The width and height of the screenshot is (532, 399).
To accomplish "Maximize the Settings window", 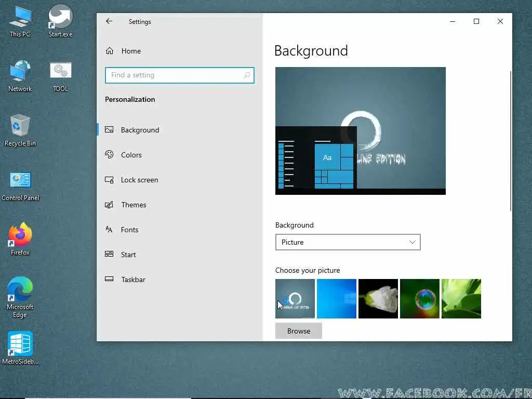I will tap(476, 21).
